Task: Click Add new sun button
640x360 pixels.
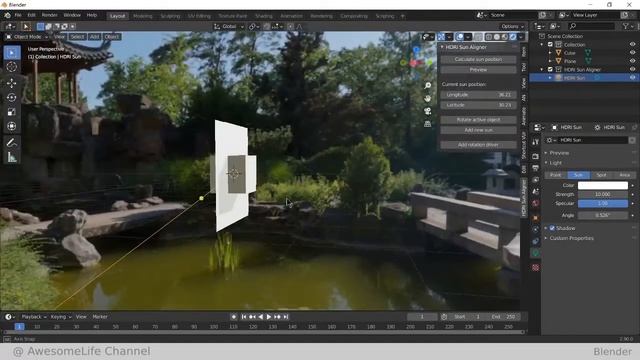Action: tap(478, 130)
